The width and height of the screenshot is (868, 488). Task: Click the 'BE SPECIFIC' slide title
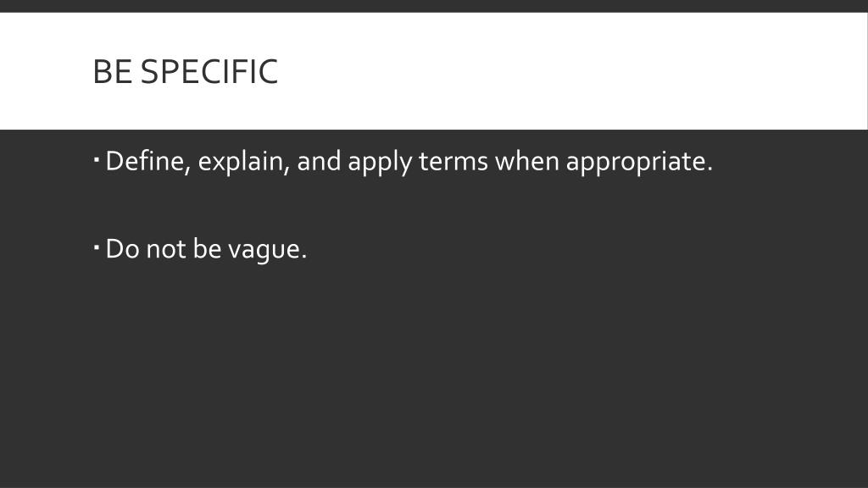point(185,72)
